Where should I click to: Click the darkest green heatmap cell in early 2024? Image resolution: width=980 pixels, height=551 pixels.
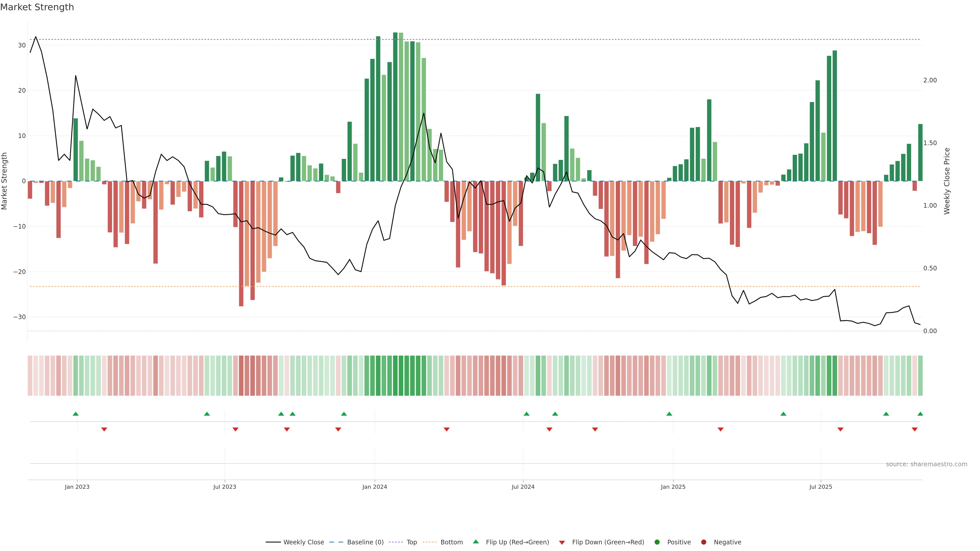coord(395,376)
